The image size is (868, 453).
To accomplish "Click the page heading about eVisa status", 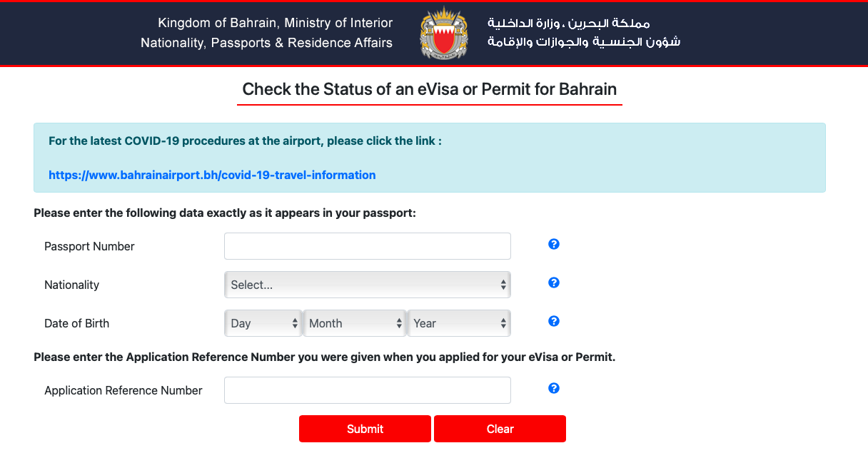I will [x=429, y=89].
